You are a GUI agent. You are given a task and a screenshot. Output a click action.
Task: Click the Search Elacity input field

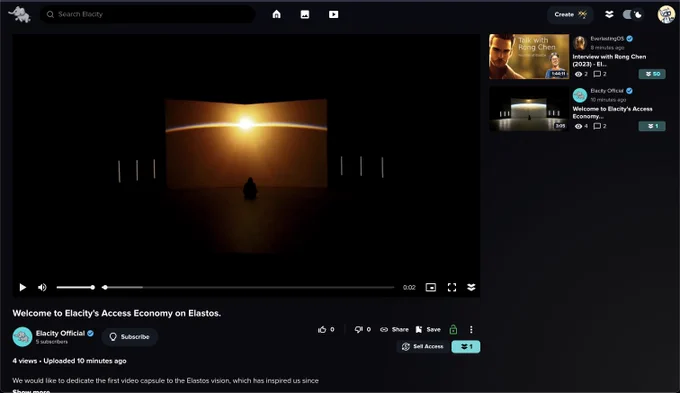pyautogui.click(x=147, y=14)
